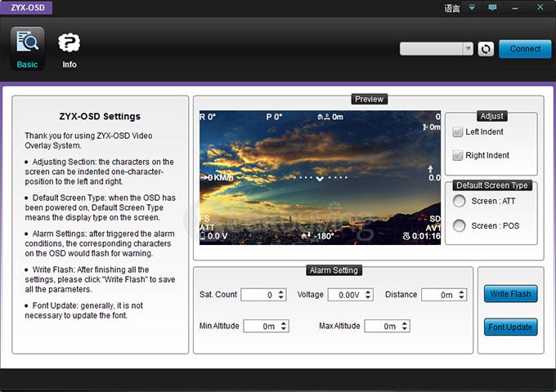Open the 语言 language menu
The width and height of the screenshot is (556, 392).
click(x=451, y=8)
